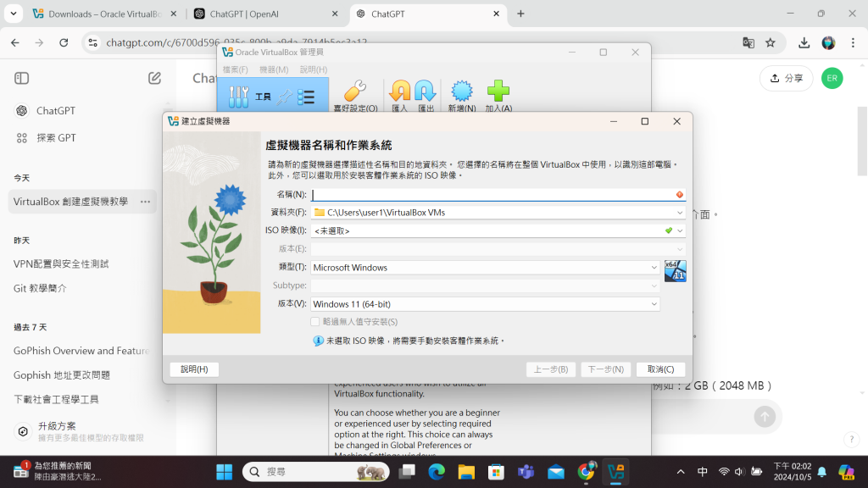This screenshot has height=488, width=868.
Task: Click the Share (分享) button in ChatGPT
Action: tap(786, 78)
